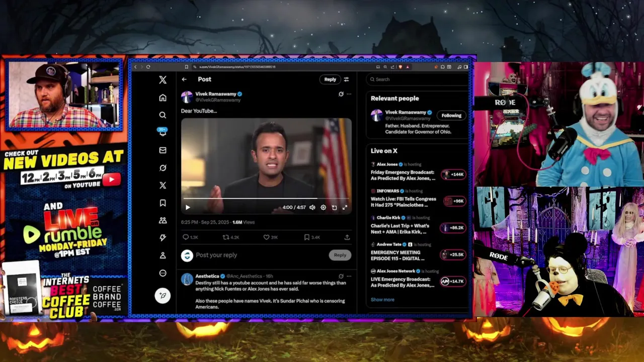Join the +14.7K live badge
This screenshot has height=362, width=644.
453,282
